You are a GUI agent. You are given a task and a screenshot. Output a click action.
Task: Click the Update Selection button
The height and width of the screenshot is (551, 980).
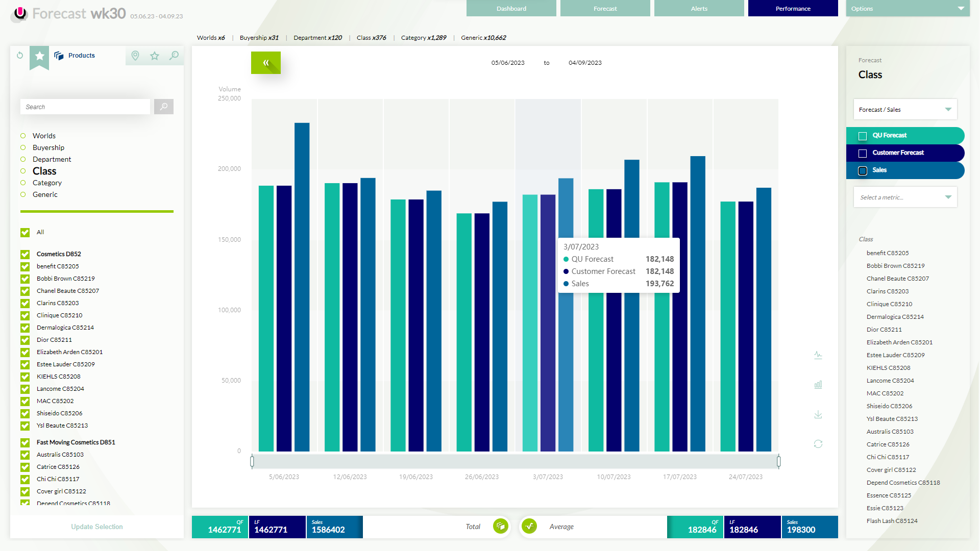(97, 527)
